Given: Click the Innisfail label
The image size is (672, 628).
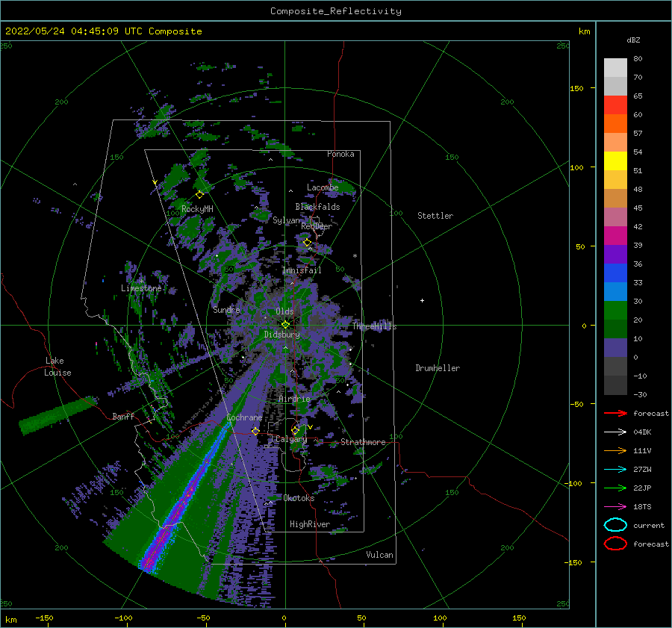Looking at the screenshot, I should pyautogui.click(x=302, y=270).
